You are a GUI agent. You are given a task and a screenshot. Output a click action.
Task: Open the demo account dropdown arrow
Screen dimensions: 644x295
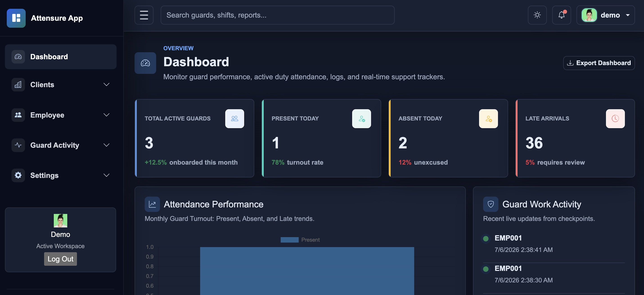[628, 15]
